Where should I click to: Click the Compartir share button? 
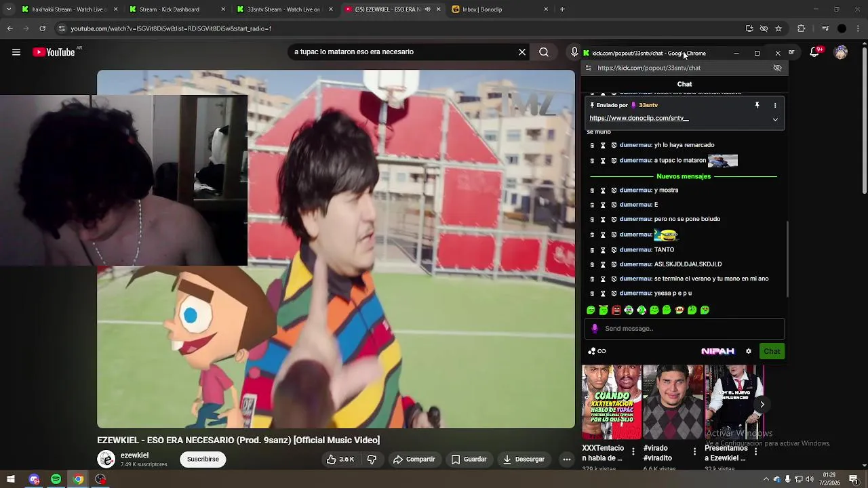click(414, 460)
